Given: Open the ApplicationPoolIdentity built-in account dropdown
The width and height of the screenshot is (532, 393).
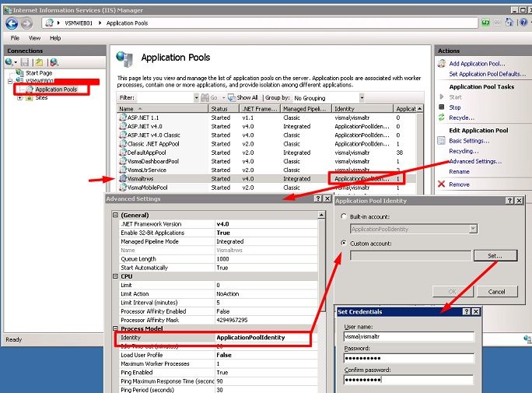Looking at the screenshot, I should (x=474, y=229).
